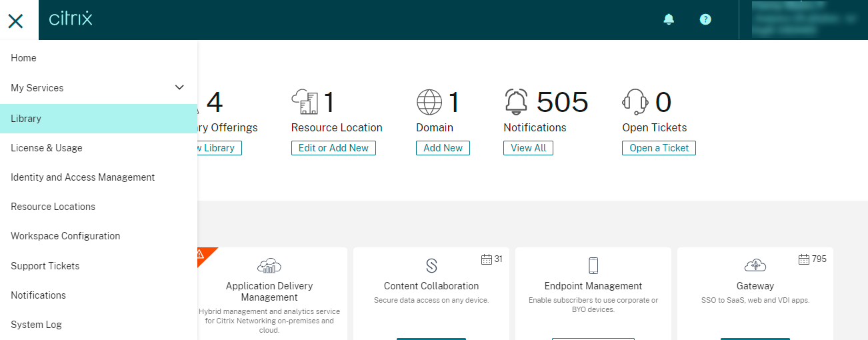Open Identity and Access Management menu item
Image resolution: width=868 pixels, height=340 pixels.
click(83, 177)
